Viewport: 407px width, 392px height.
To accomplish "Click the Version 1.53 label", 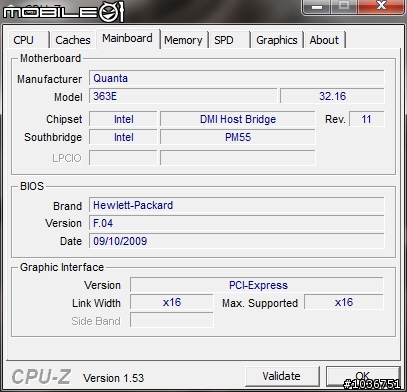I will point(113,378).
